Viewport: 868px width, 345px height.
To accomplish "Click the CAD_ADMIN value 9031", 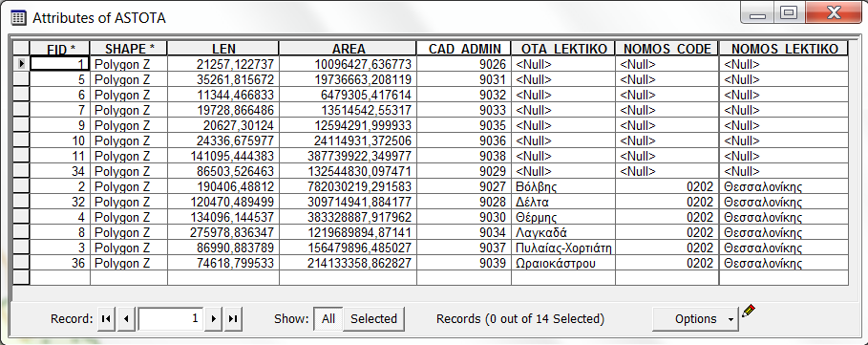I will [464, 79].
